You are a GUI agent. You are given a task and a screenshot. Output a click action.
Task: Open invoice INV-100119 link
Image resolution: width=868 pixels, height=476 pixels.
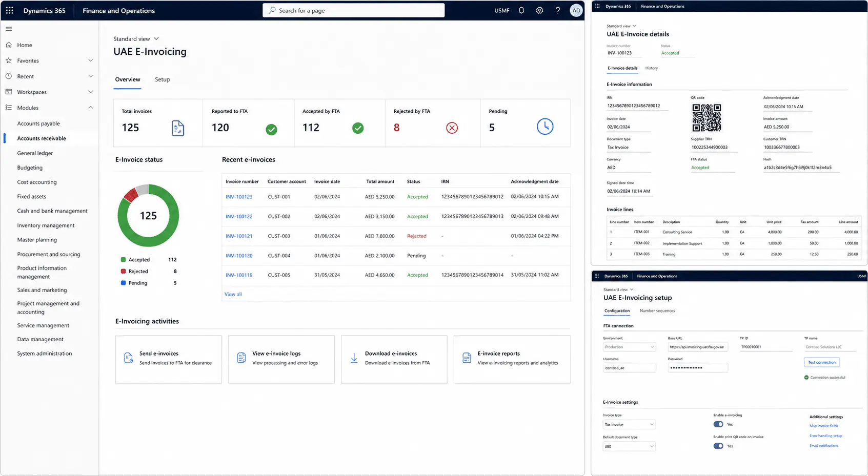(239, 275)
